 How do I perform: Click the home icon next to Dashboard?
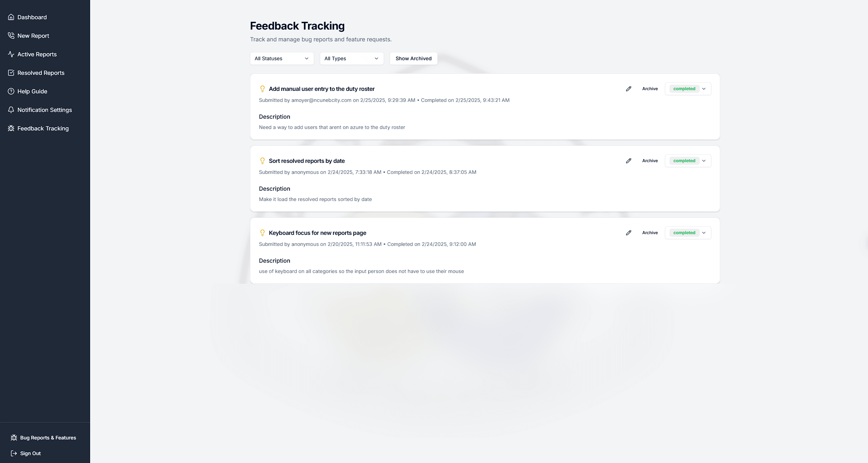[x=11, y=17]
